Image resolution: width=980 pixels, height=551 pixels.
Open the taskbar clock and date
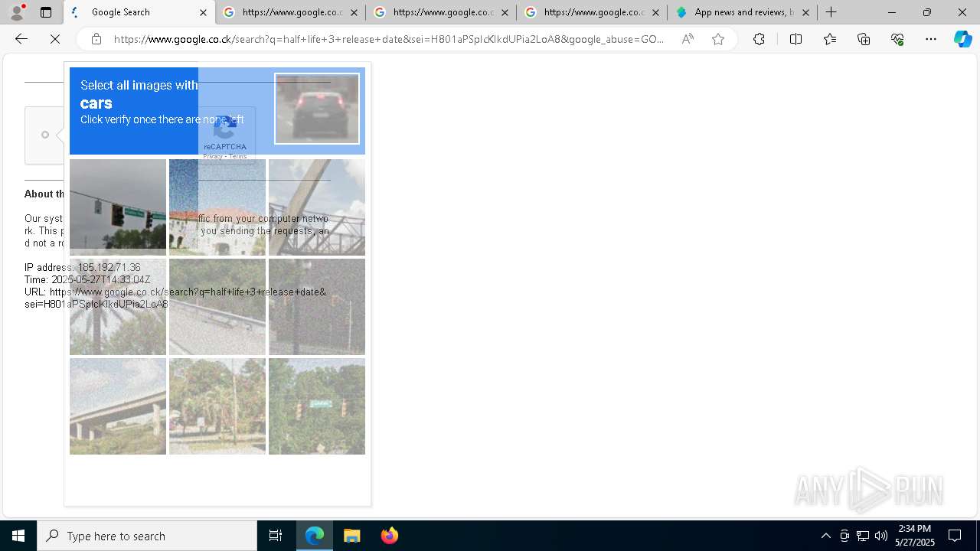click(x=915, y=536)
